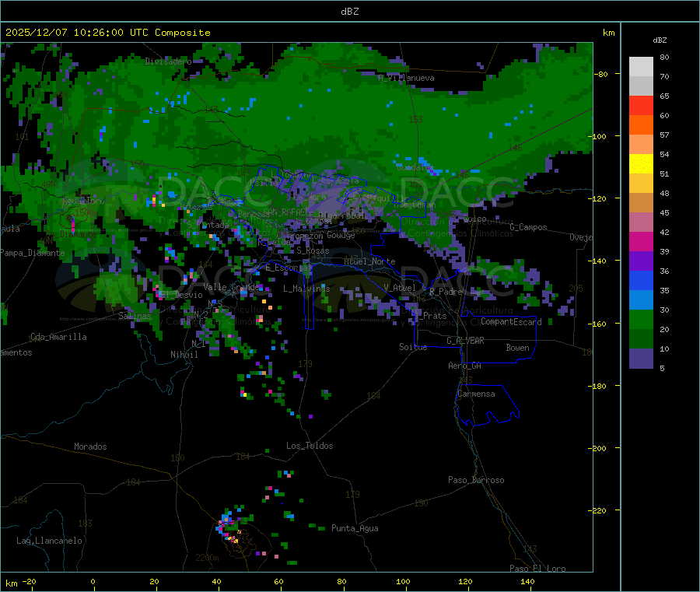This screenshot has width=700, height=592.
Task: Select the purple 36 dBZ legend swatch
Action: coord(641,261)
